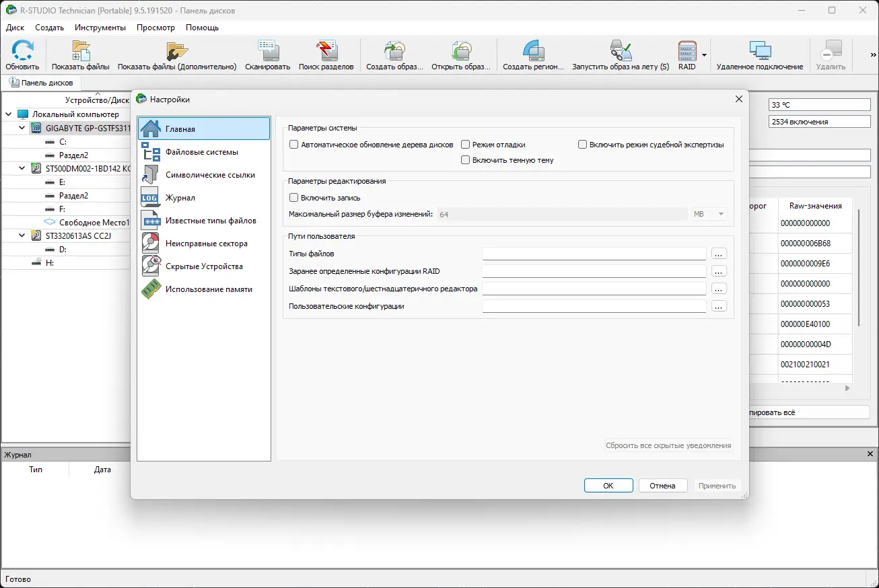Browse for Шаблоны текстового/шестнадцатеричного редактора path
This screenshot has height=588, width=879.
[x=719, y=289]
